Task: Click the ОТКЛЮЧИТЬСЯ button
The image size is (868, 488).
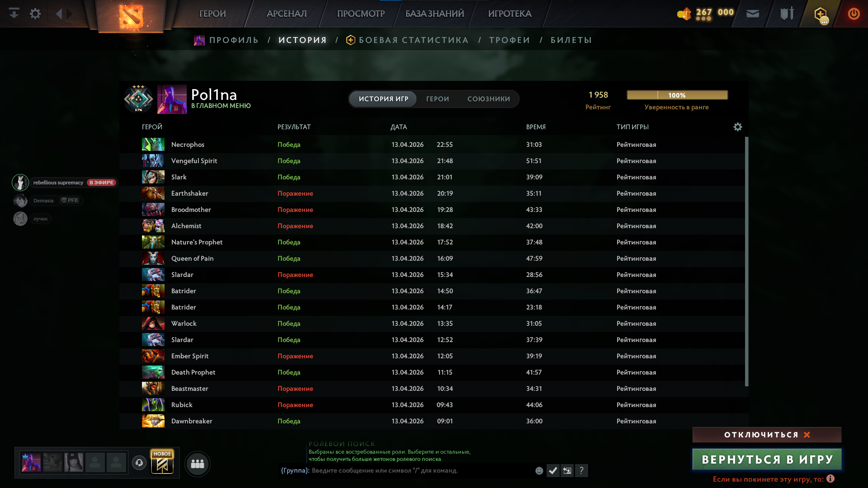Action: [767, 435]
